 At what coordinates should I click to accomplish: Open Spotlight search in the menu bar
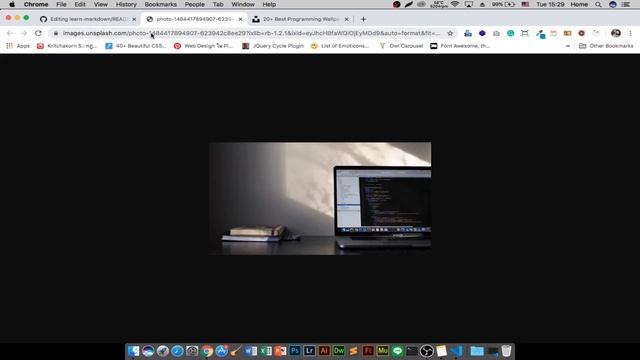click(x=598, y=4)
